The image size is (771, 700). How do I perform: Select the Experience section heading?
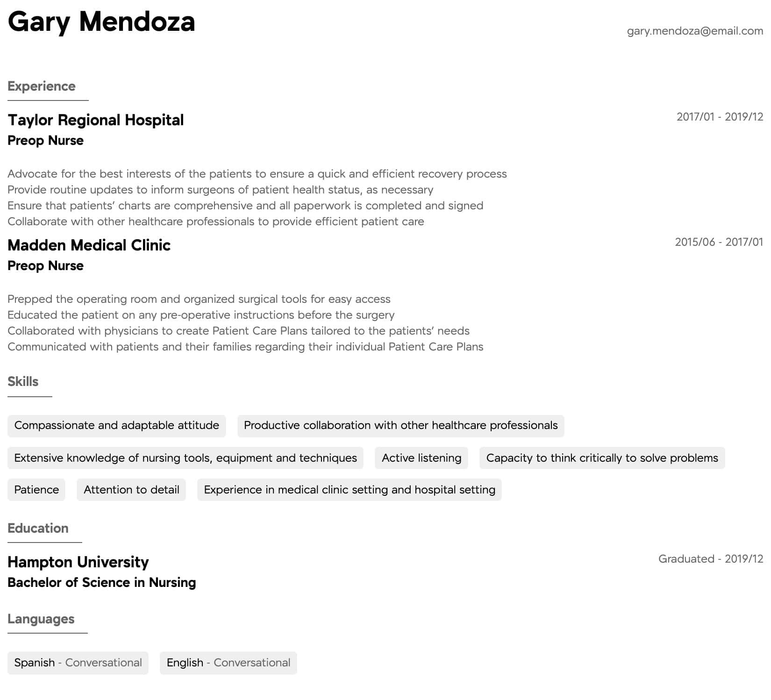42,86
